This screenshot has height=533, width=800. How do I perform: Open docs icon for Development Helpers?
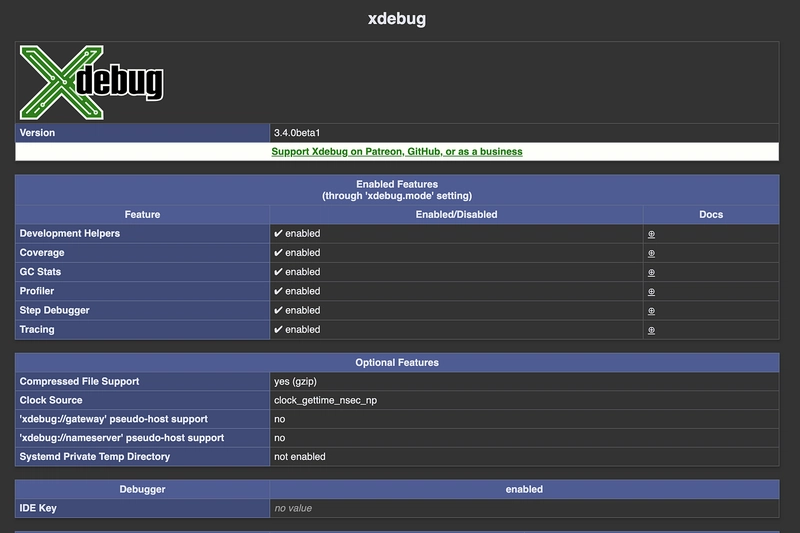pyautogui.click(x=651, y=234)
